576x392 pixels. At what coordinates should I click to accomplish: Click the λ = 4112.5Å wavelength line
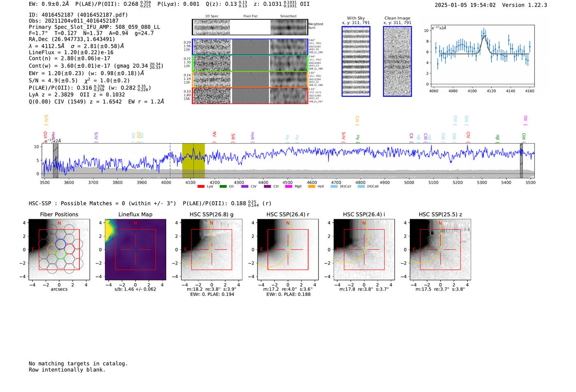pyautogui.click(x=76, y=46)
